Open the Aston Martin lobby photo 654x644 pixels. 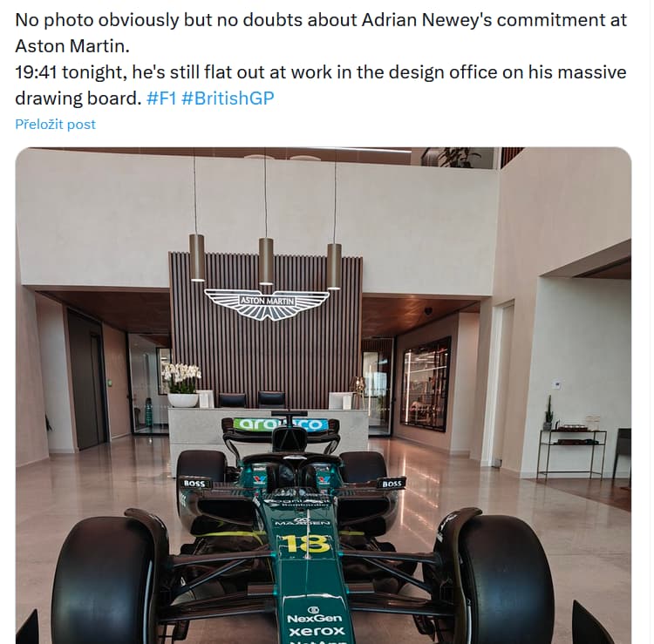tap(324, 395)
